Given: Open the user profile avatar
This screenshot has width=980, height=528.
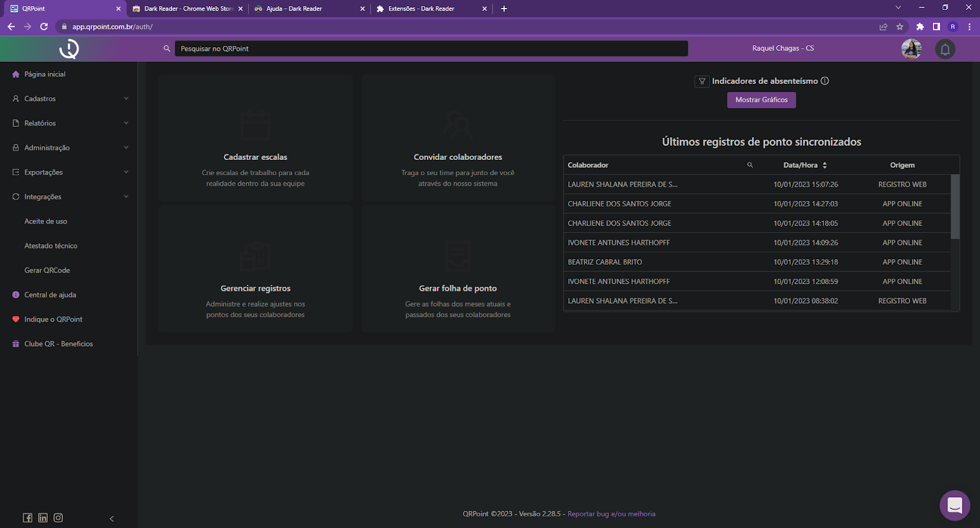Looking at the screenshot, I should (911, 49).
